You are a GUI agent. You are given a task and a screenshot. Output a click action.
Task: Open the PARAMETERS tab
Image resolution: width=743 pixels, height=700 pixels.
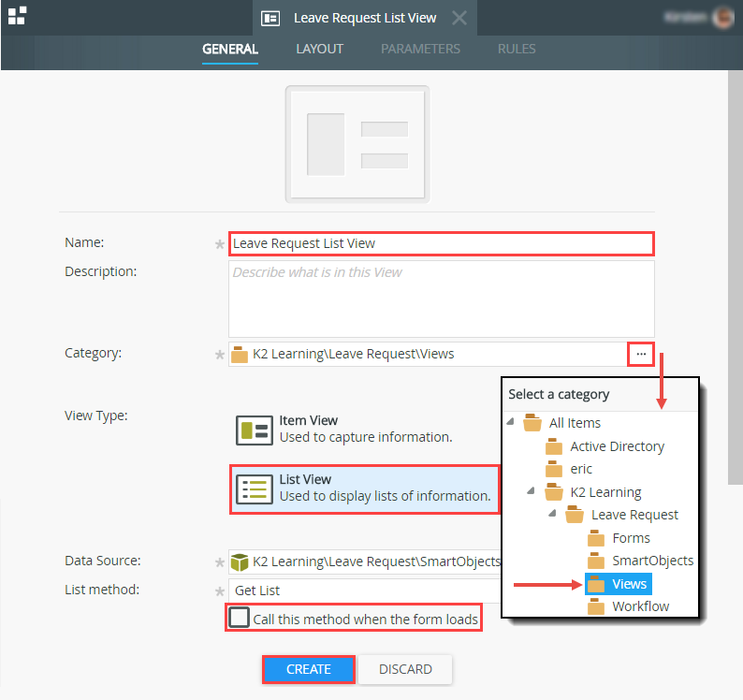point(420,49)
